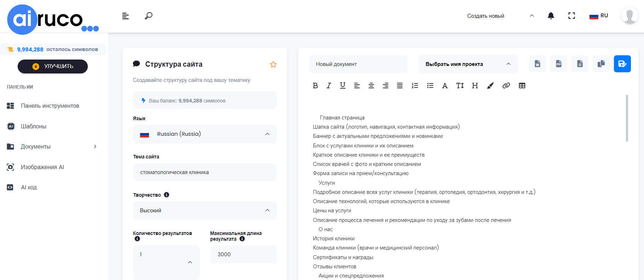This screenshot has height=280, width=644.
Task: Expand Документы submenu arrow
Action: 95,146
